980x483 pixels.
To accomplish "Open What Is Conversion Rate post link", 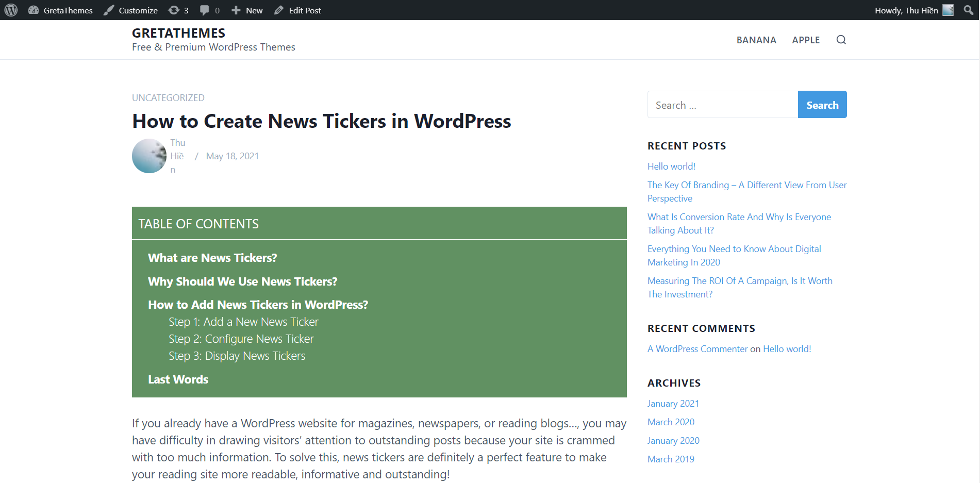I will pyautogui.click(x=739, y=223).
